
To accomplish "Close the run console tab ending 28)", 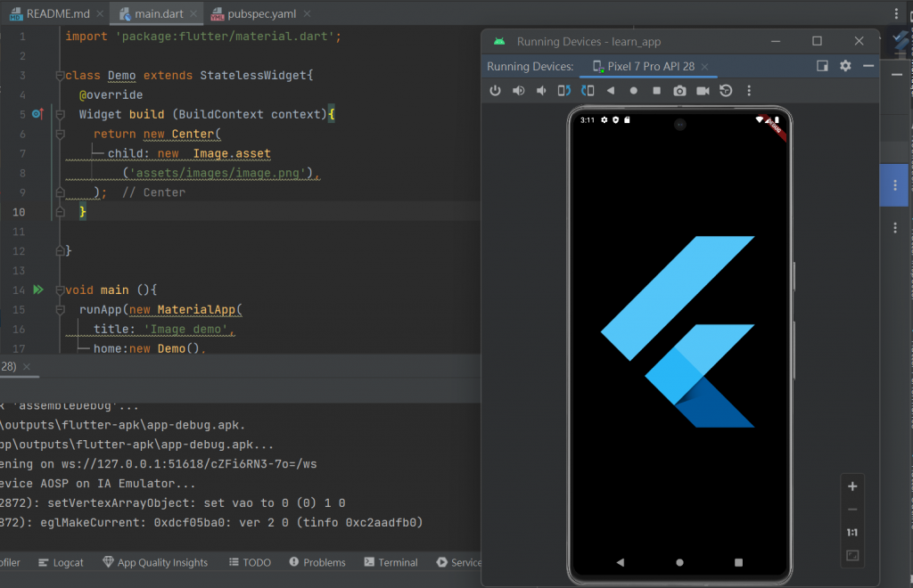I will [26, 366].
